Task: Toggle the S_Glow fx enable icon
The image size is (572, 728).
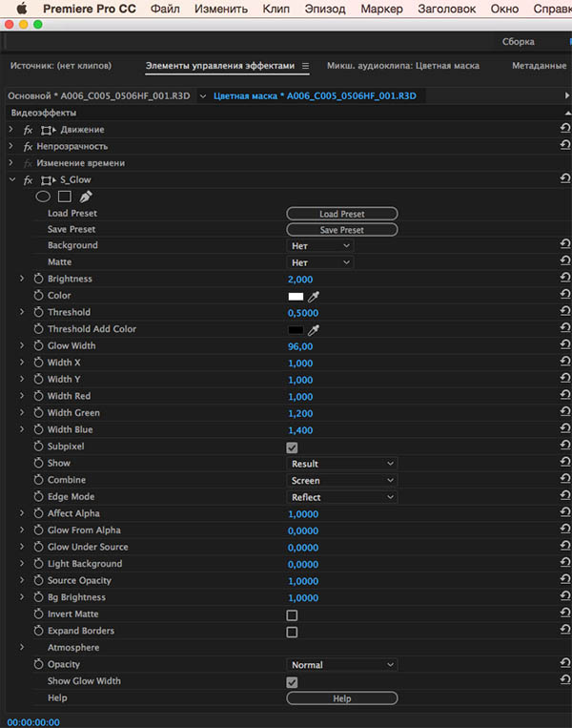Action: (x=28, y=180)
